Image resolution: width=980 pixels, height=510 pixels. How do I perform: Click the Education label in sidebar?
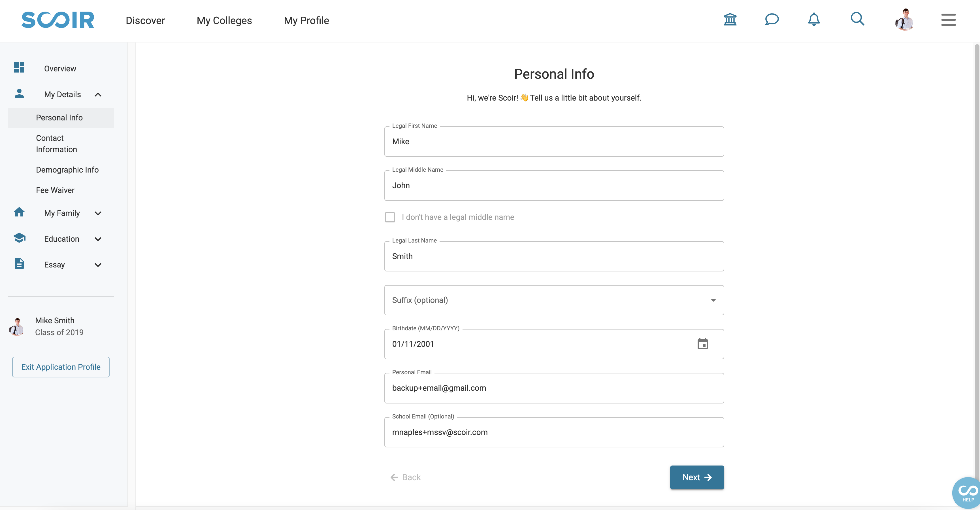(61, 239)
